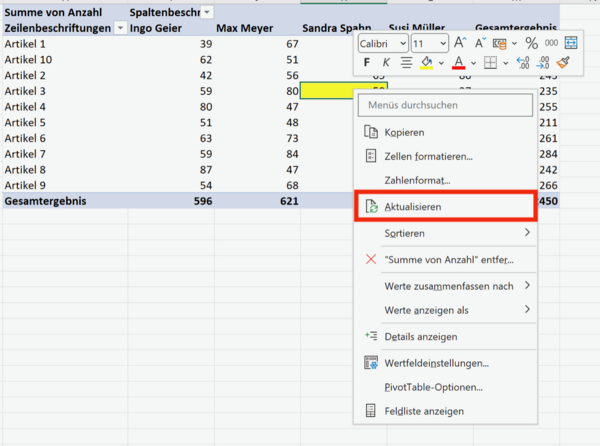Viewport: 600px width, 446px height.
Task: Click merge and center icon
Action: click(x=571, y=43)
